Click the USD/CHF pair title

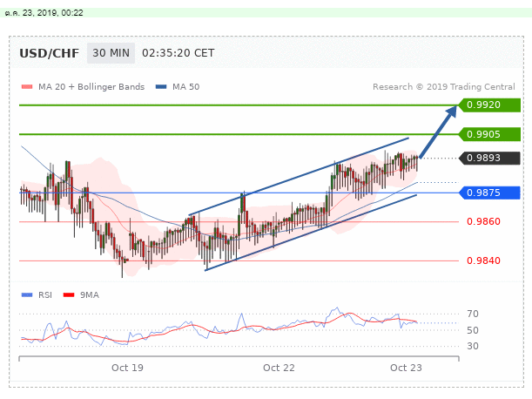tap(50, 53)
